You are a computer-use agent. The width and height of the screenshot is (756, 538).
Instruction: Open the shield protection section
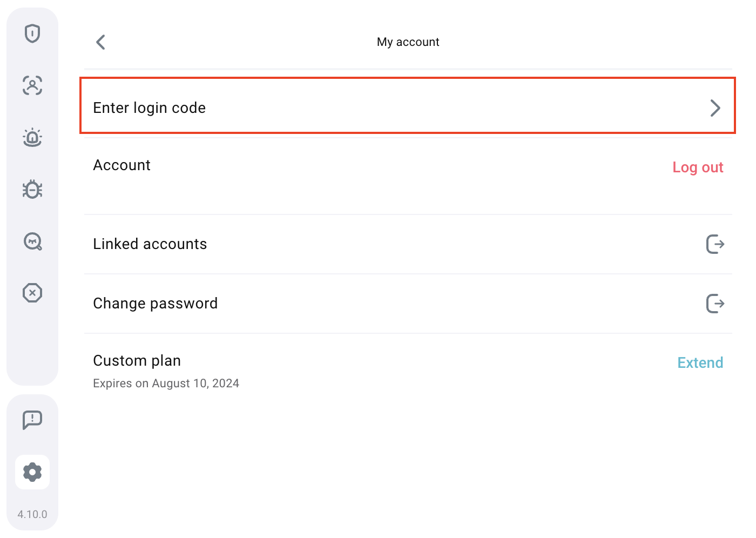[x=32, y=33]
